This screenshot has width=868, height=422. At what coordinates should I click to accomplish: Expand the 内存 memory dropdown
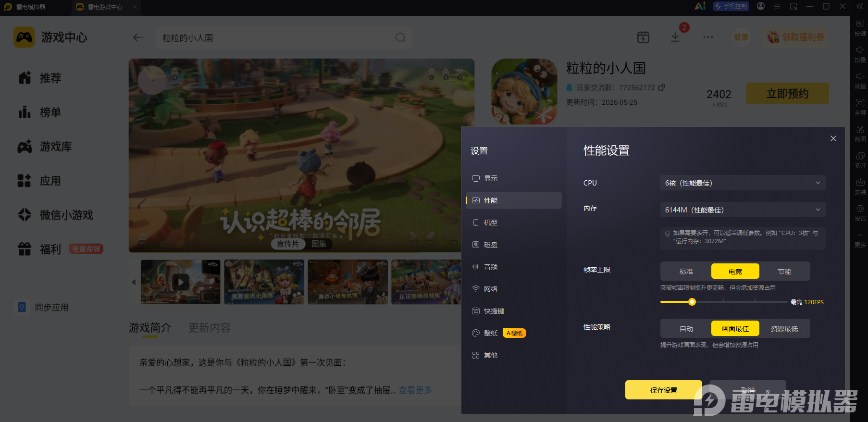click(x=743, y=210)
